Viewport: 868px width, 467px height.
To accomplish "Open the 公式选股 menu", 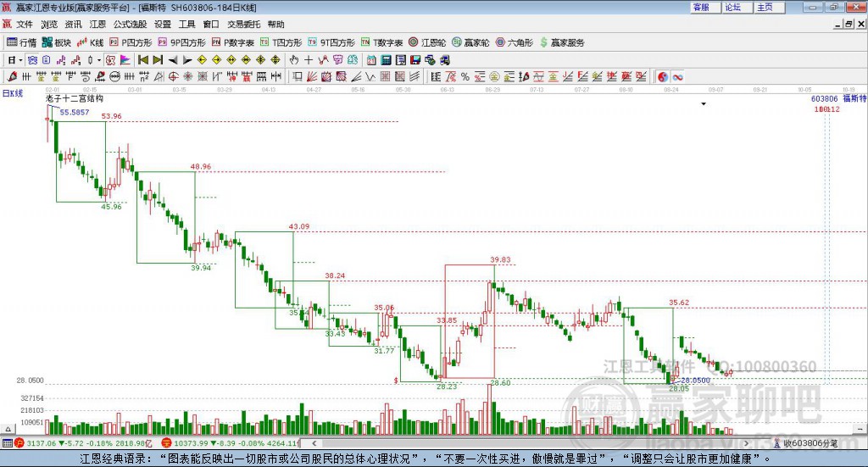I will click(130, 25).
